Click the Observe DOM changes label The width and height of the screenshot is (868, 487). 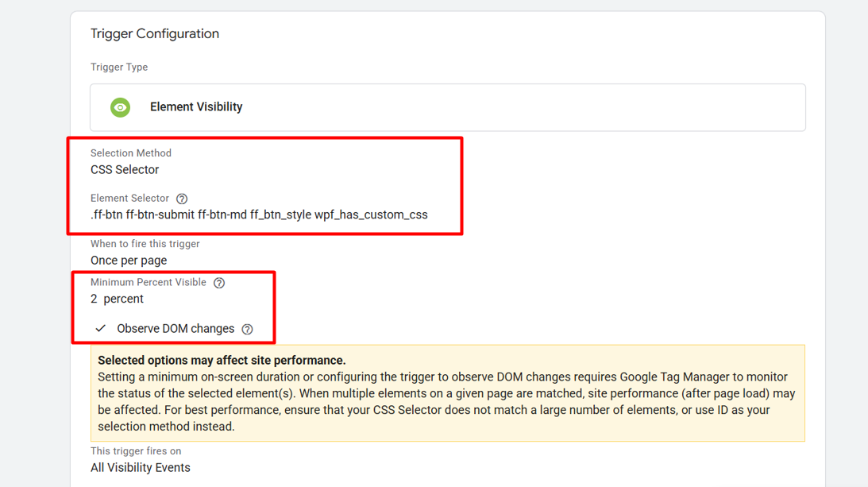(176, 329)
